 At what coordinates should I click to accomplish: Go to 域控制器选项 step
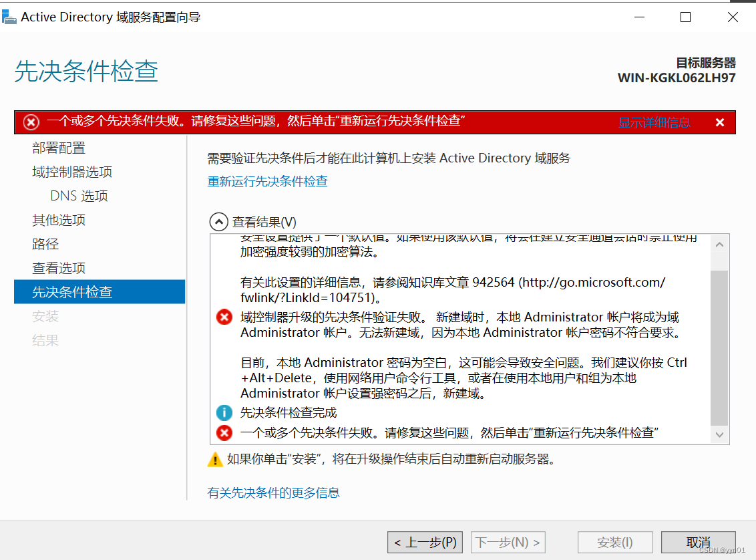tap(72, 172)
